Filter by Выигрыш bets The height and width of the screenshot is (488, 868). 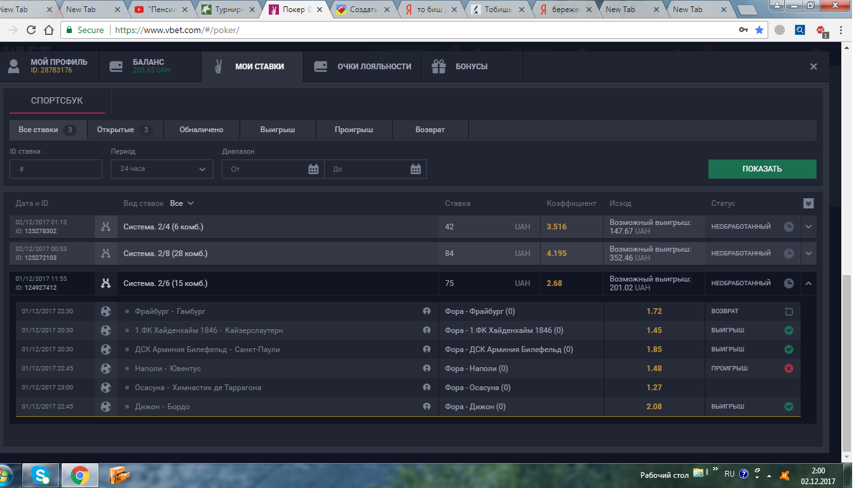tap(278, 130)
